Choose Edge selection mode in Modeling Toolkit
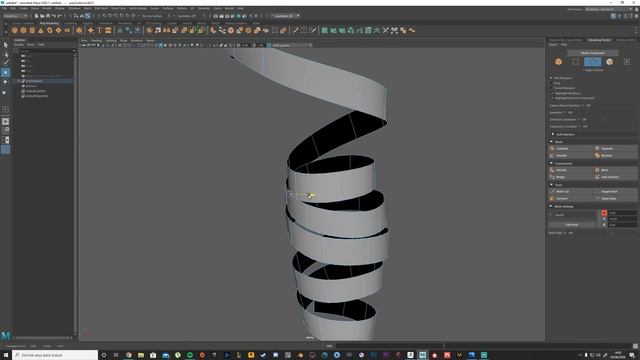 [592, 62]
